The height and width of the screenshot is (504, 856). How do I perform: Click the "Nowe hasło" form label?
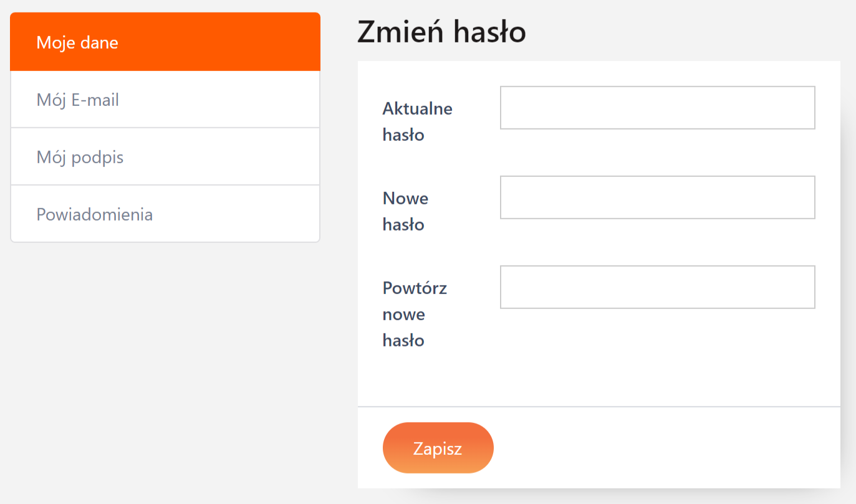click(405, 211)
